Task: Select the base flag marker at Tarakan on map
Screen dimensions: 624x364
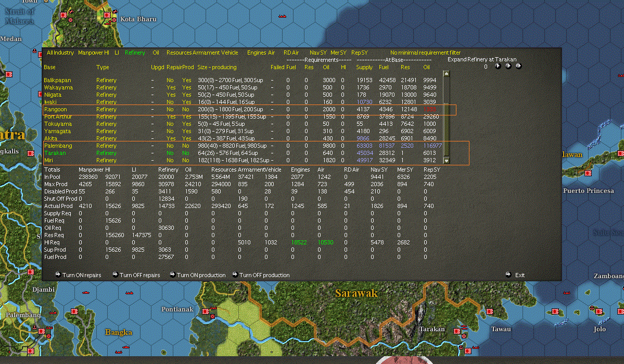Action: (457, 331)
